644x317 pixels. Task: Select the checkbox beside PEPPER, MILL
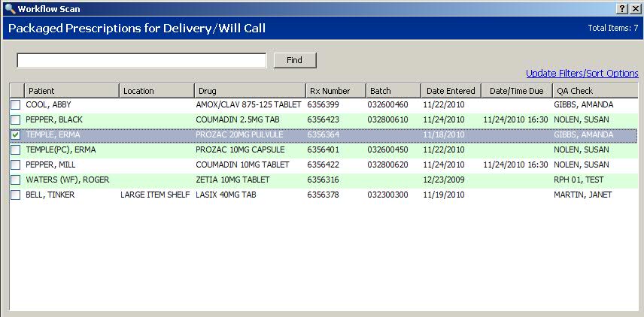[16, 165]
